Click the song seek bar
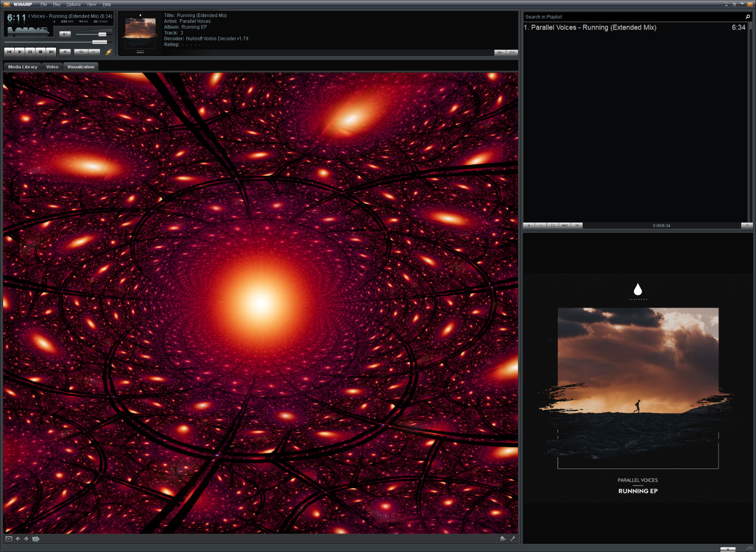Image resolution: width=756 pixels, height=552 pixels. pyautogui.click(x=58, y=42)
